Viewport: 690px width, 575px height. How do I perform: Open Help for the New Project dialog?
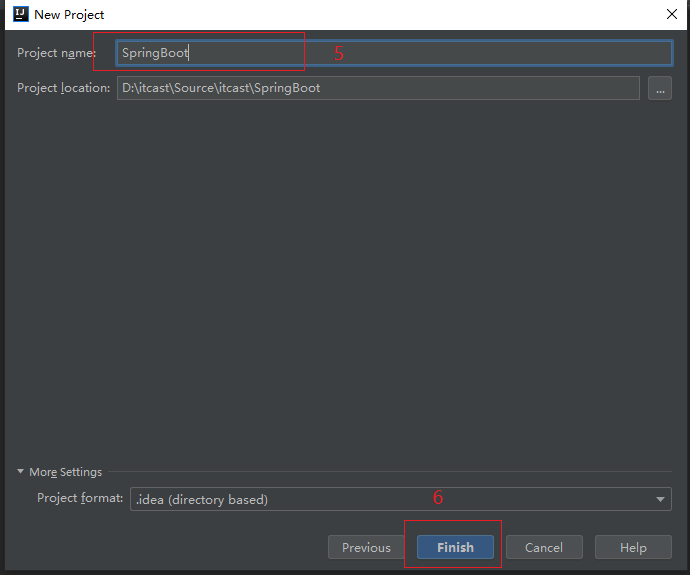point(633,547)
